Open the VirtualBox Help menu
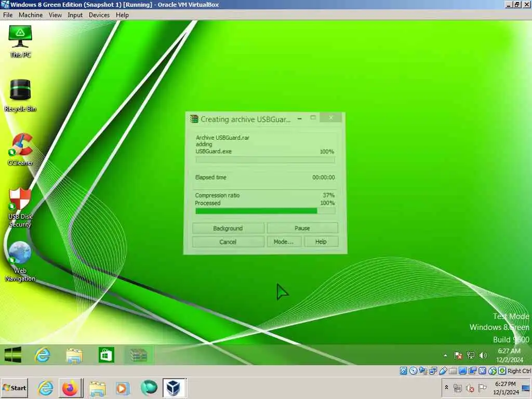The height and width of the screenshot is (399, 532). click(122, 15)
